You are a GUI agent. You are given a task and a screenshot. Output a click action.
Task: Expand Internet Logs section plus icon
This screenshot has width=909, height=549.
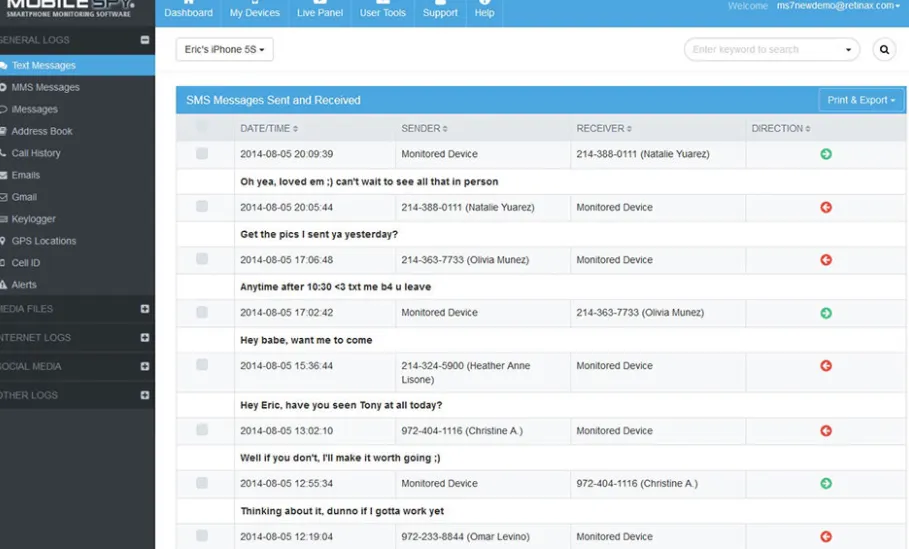point(145,337)
